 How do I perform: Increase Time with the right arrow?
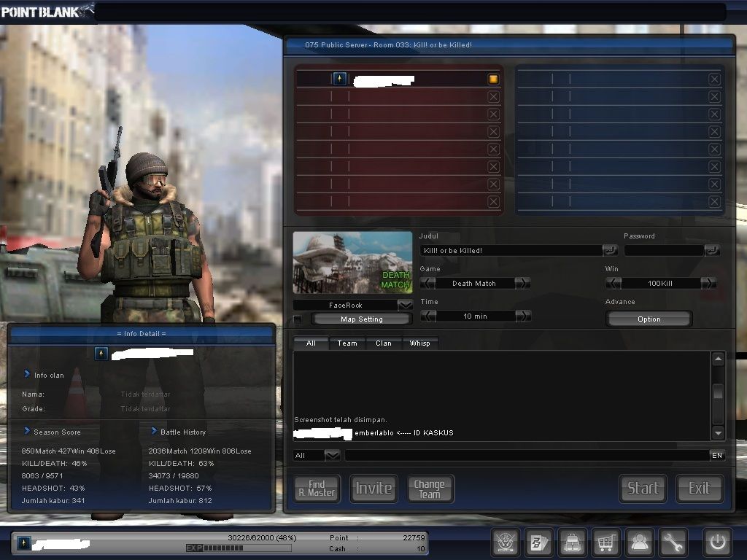coord(522,316)
